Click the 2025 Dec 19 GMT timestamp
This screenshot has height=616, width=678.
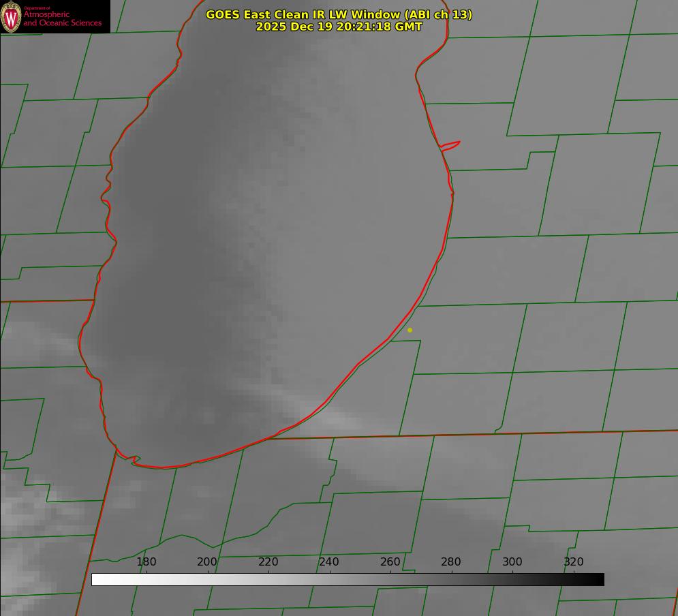[x=339, y=27]
